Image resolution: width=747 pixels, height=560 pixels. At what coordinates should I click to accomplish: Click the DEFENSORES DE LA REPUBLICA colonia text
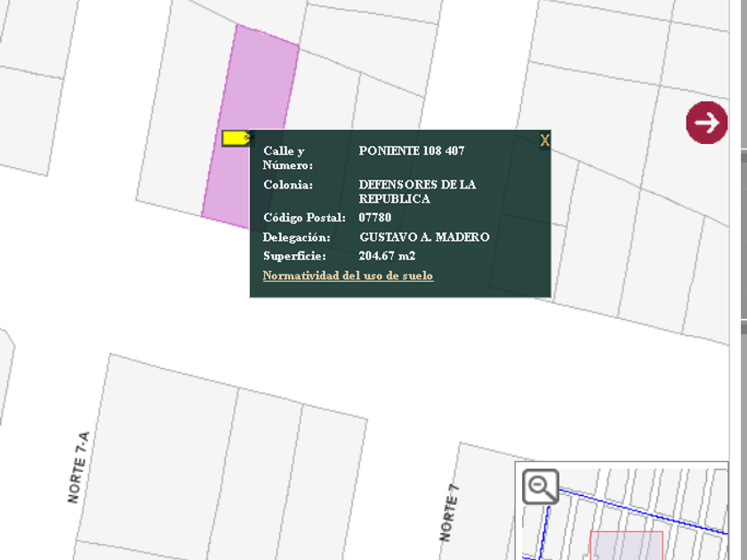pos(416,191)
